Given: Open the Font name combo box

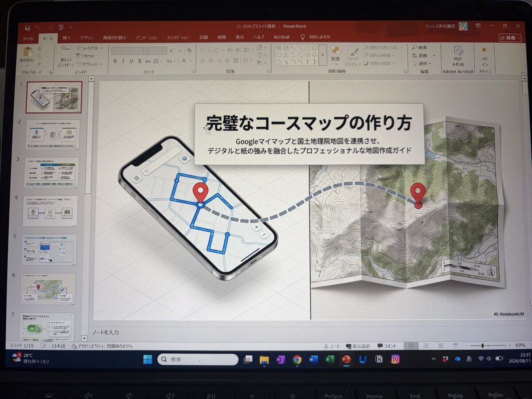Looking at the screenshot, I should pyautogui.click(x=130, y=50).
